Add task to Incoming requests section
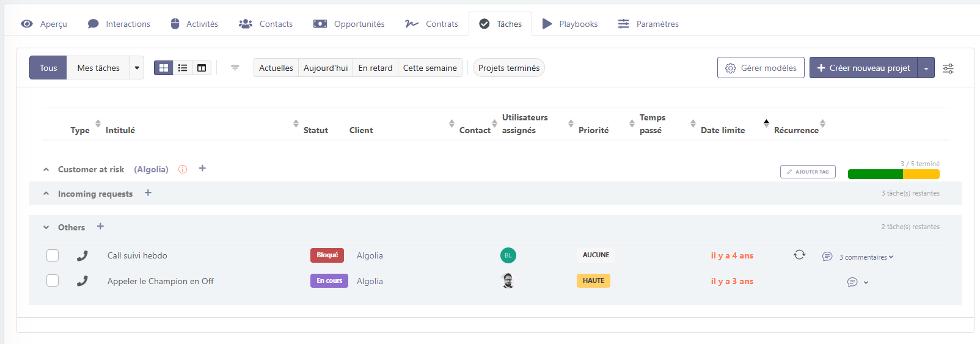This screenshot has width=980, height=344. (x=148, y=193)
